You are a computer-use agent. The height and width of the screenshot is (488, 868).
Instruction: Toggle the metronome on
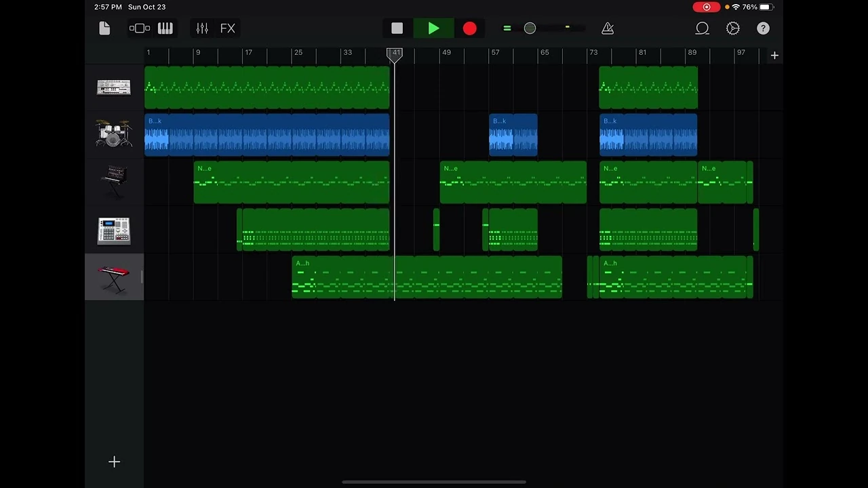[608, 28]
